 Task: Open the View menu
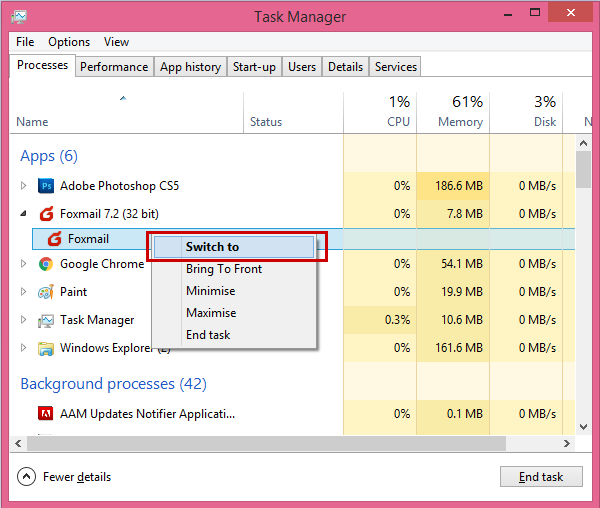[116, 42]
